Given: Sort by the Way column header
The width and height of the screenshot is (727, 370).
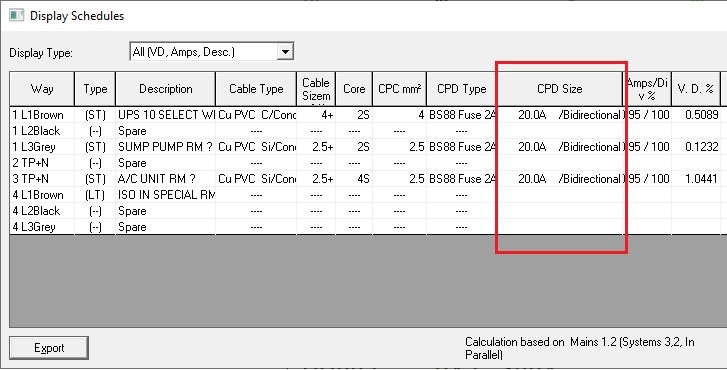Looking at the screenshot, I should [x=42, y=89].
